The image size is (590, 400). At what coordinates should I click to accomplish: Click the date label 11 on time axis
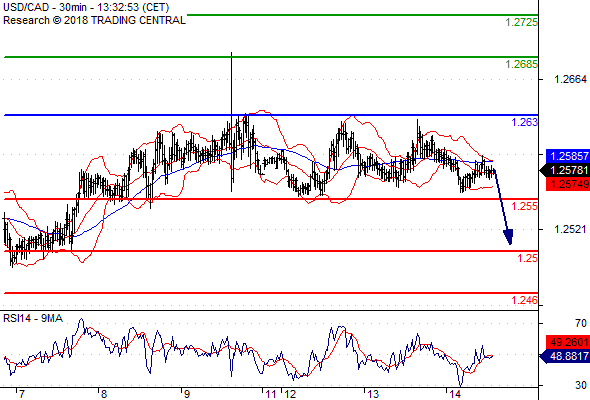click(x=271, y=394)
